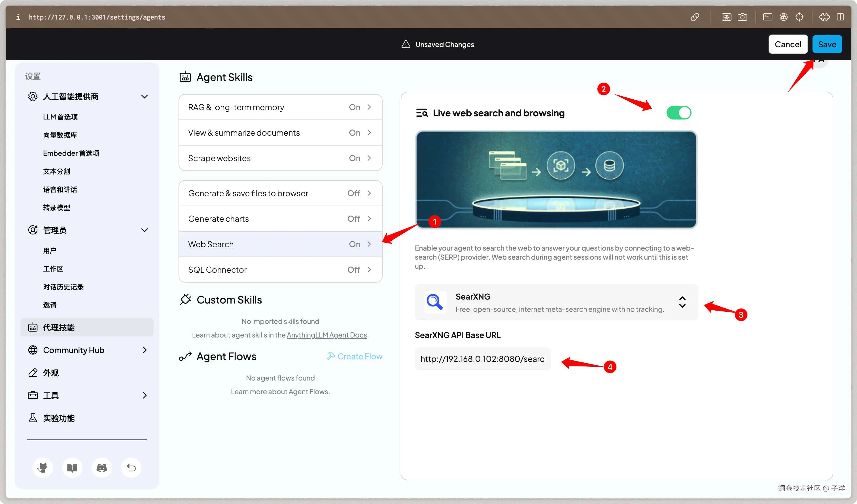Disable Live web search and browsing toggle
This screenshot has width=857, height=504.
pos(678,113)
